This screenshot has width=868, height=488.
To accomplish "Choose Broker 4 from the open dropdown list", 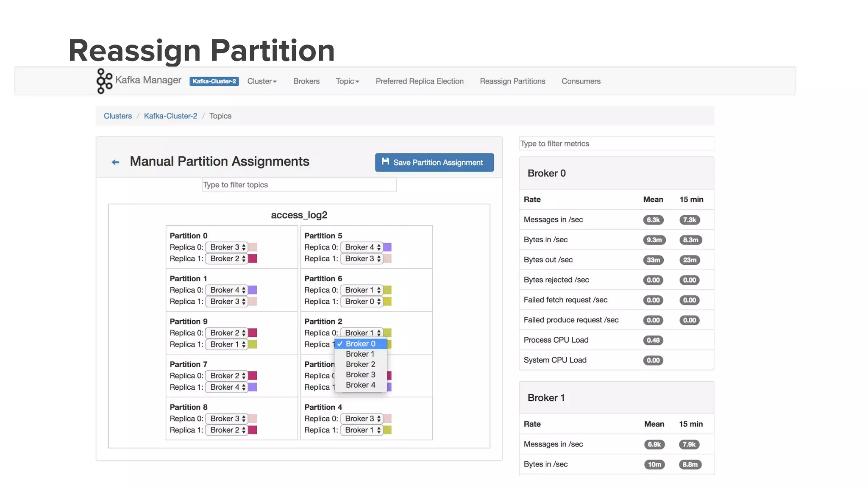I will [x=360, y=385].
